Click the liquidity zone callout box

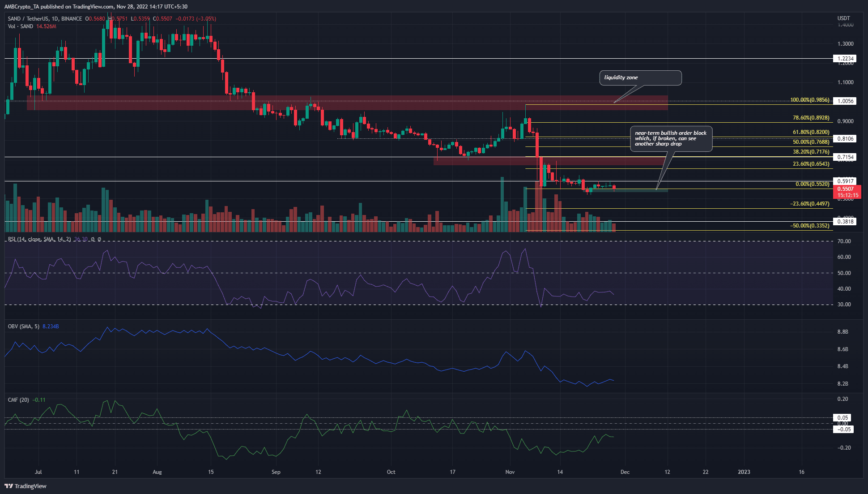[x=640, y=78]
